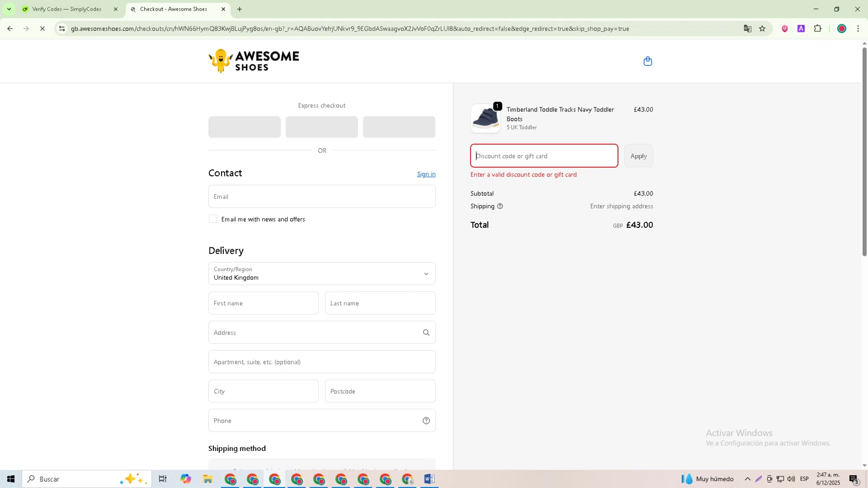868x488 pixels.
Task: Close the Checkout tab
Action: tap(223, 9)
